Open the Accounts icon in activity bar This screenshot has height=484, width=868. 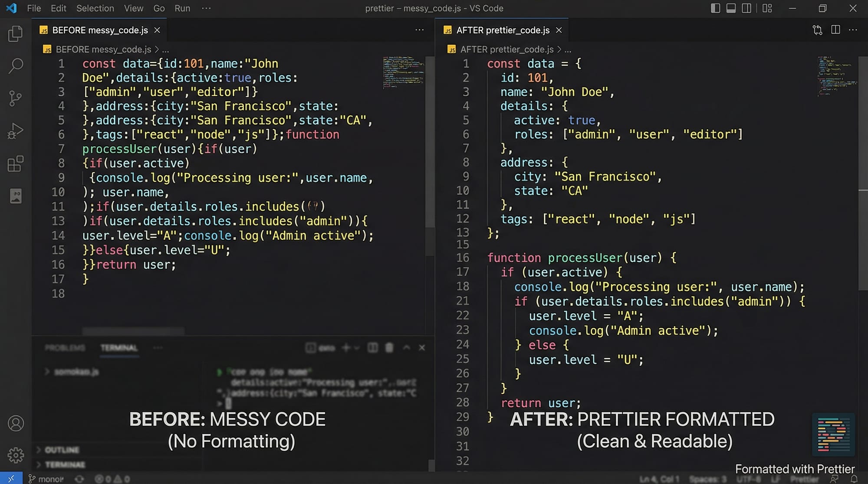16,423
